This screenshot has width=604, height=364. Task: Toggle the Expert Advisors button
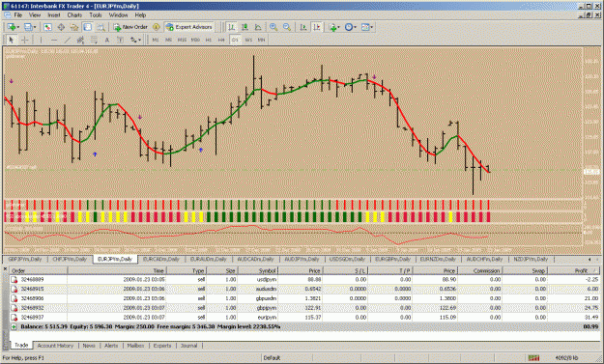coord(189,27)
